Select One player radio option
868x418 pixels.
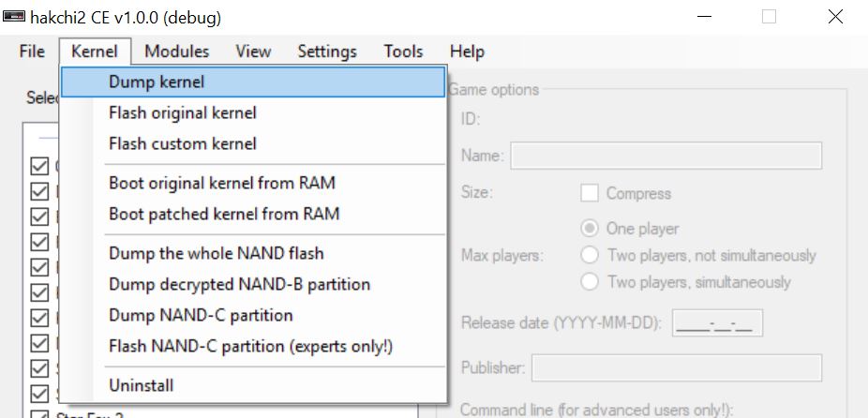(591, 228)
